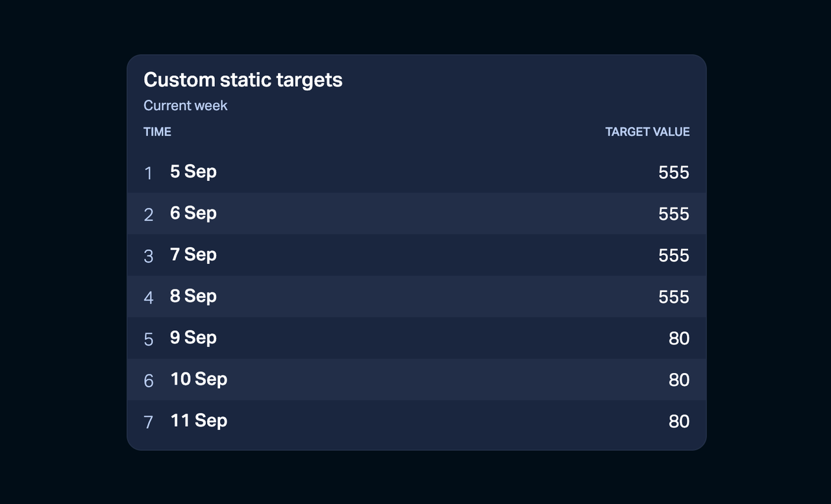Click target value 80 in 11 Sep row
The width and height of the screenshot is (831, 504).
(x=678, y=422)
